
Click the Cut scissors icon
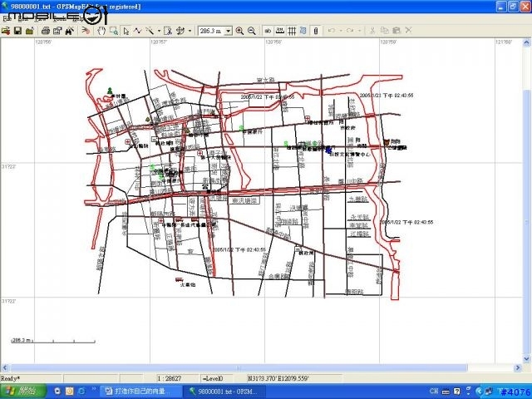pyautogui.click(x=372, y=31)
